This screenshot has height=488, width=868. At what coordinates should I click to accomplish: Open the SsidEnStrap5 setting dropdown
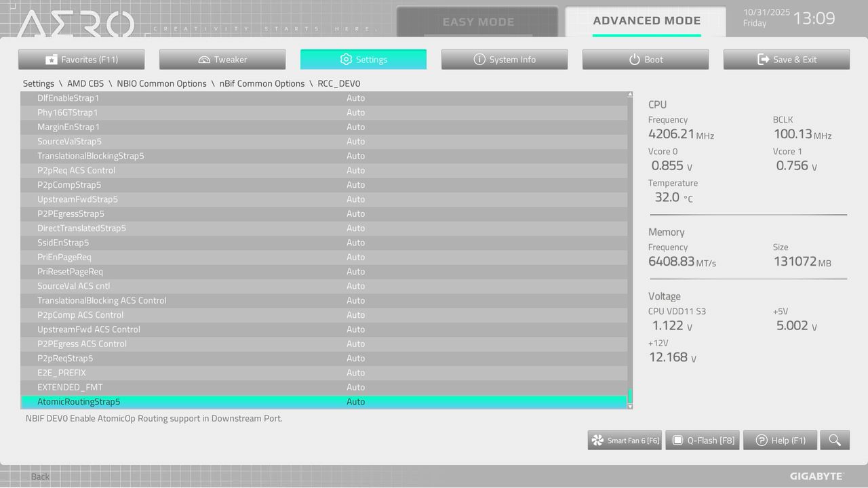click(x=356, y=243)
